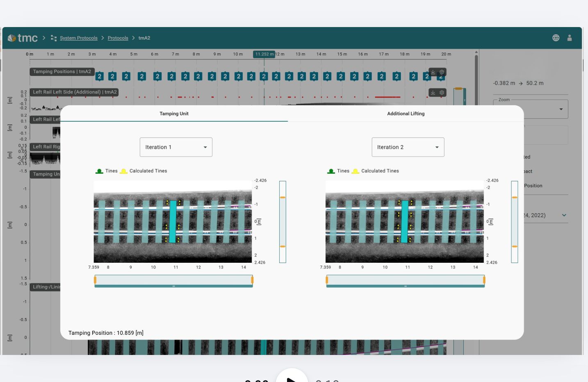Click the hierarchy icon beside System Protocols
This screenshot has width=588, height=382.
click(x=54, y=38)
